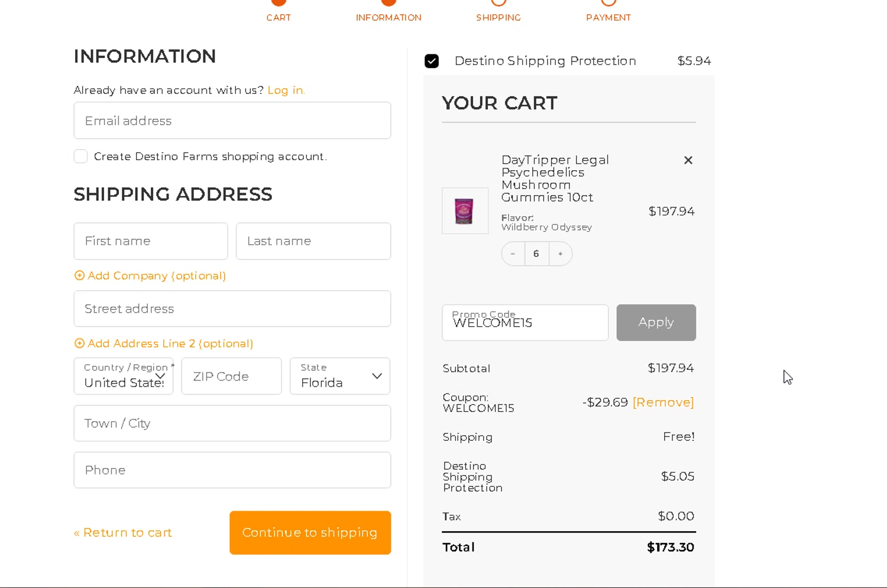Viewport: 887px width, 588px height.
Task: Continue to shipping
Action: (x=310, y=532)
